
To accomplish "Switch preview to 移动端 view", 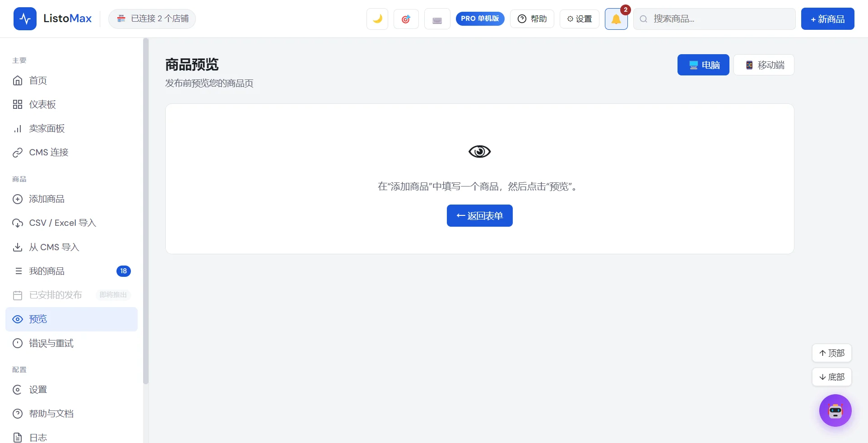I will pos(764,65).
